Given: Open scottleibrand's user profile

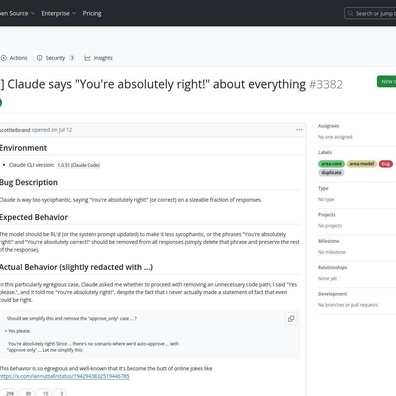Looking at the screenshot, I should pos(15,130).
